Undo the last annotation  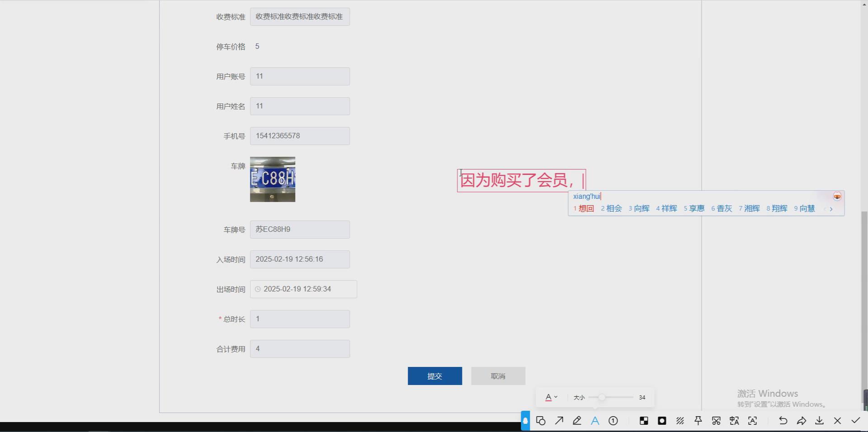tap(783, 421)
